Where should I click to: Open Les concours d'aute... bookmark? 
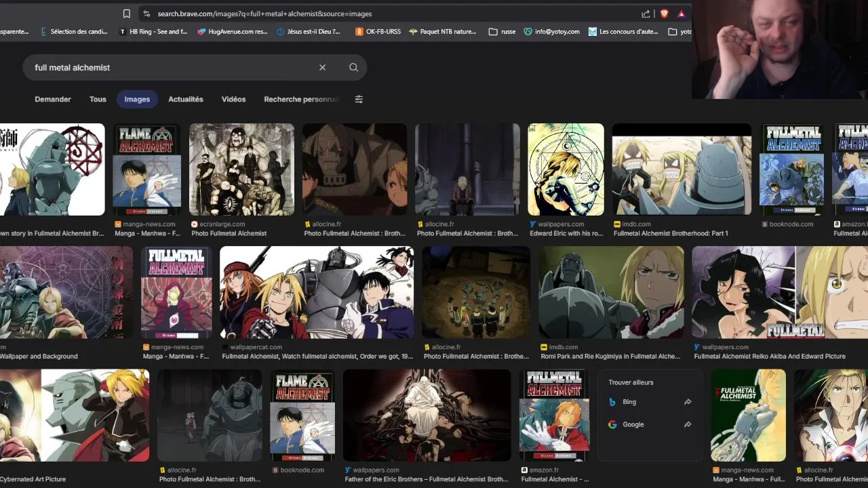pos(625,31)
